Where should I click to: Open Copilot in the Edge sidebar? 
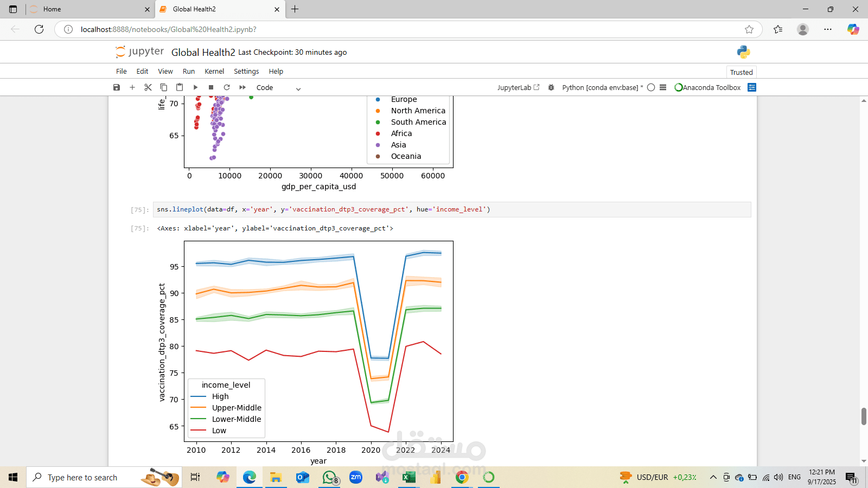click(x=853, y=29)
